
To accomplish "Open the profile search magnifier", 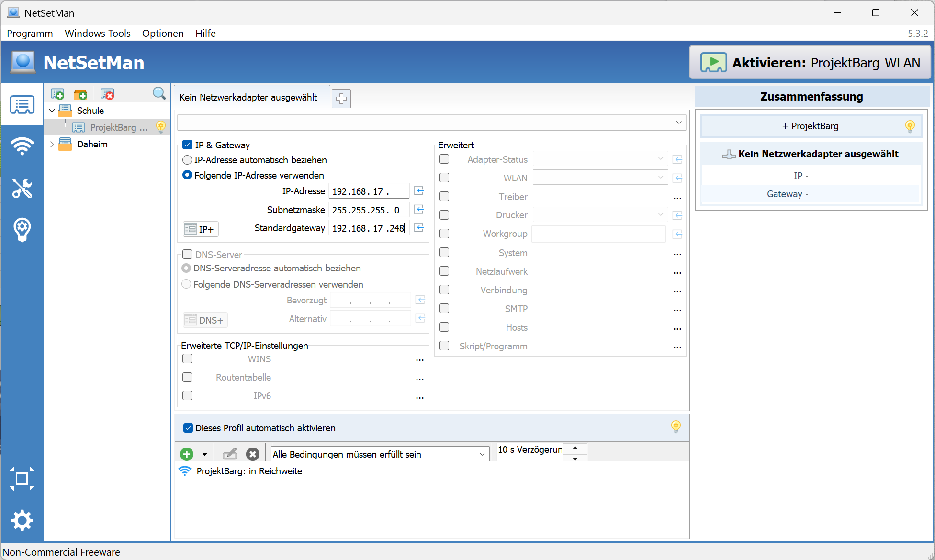I will tap(159, 93).
